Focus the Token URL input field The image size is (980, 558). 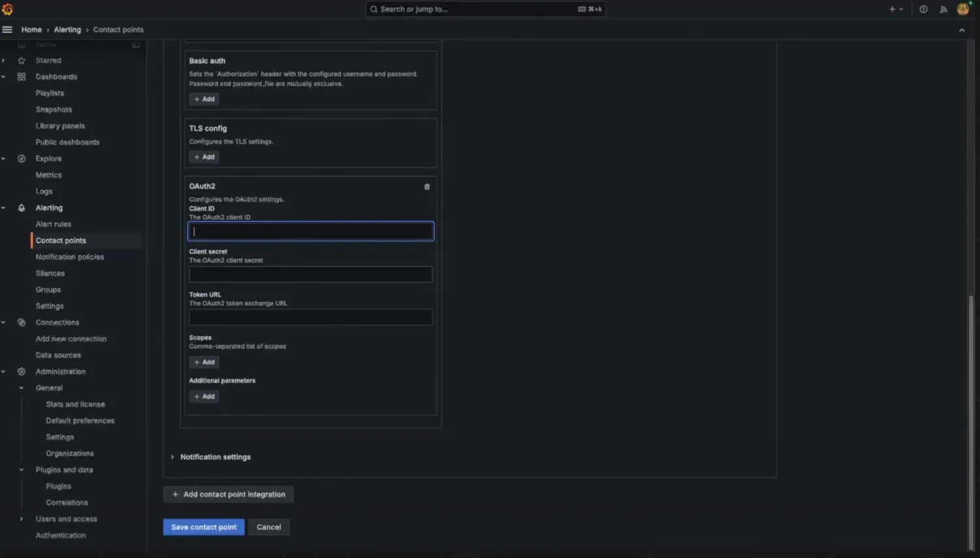tap(311, 318)
